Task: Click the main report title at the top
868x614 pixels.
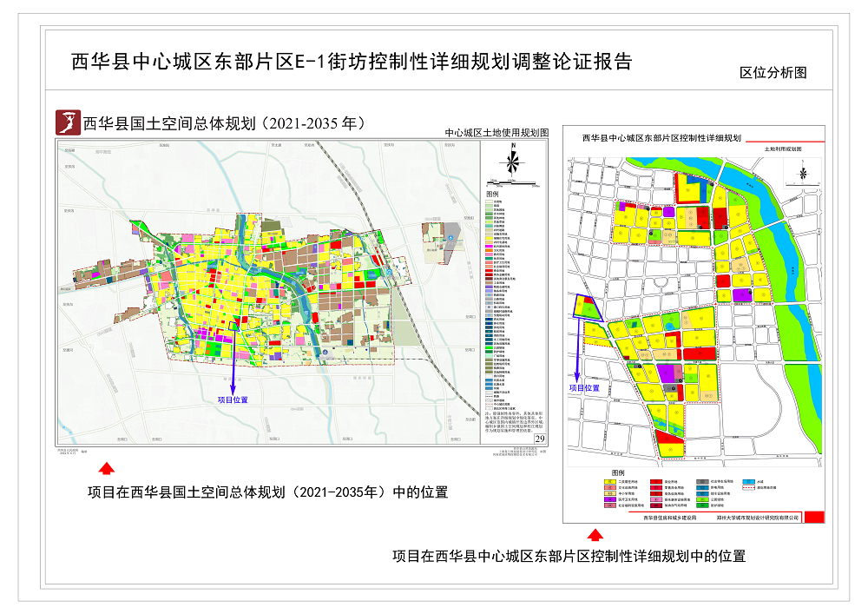Action: click(x=351, y=62)
